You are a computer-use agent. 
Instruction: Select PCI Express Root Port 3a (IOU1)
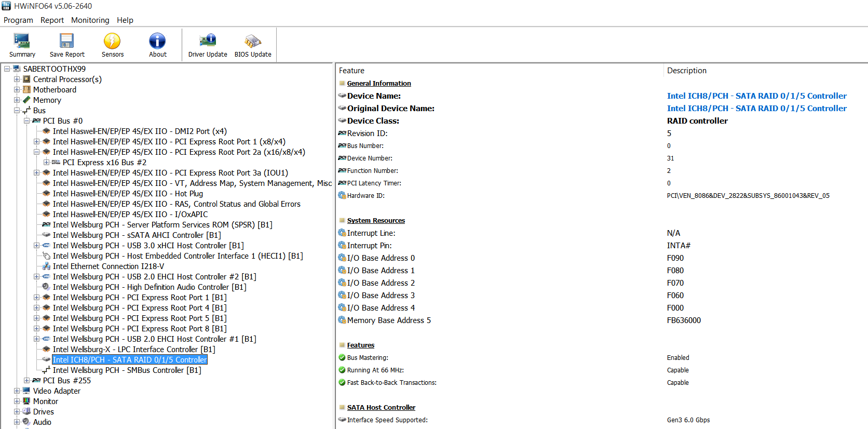[170, 173]
